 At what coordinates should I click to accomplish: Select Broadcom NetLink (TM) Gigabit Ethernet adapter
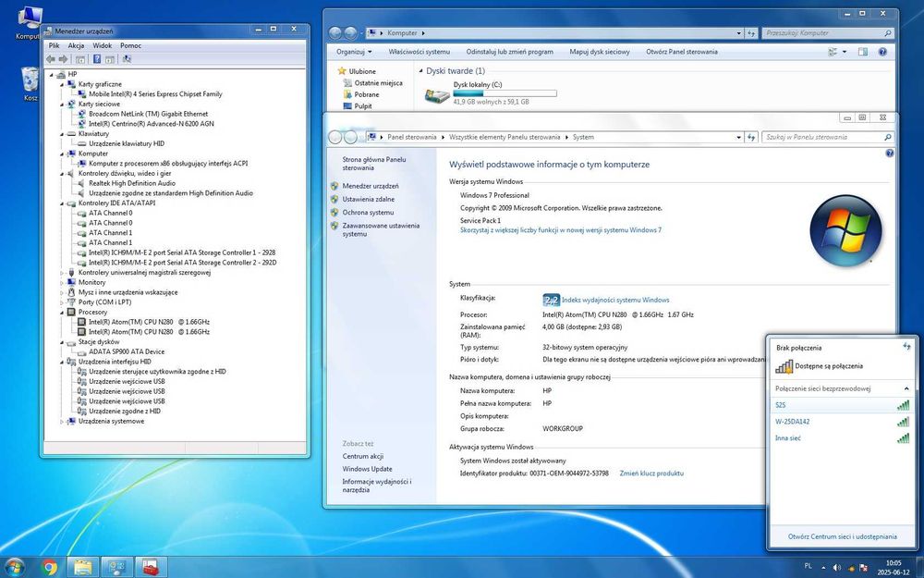149,114
